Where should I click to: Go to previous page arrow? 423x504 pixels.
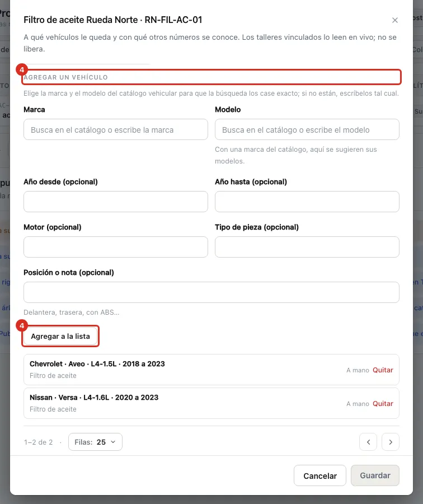point(368,442)
